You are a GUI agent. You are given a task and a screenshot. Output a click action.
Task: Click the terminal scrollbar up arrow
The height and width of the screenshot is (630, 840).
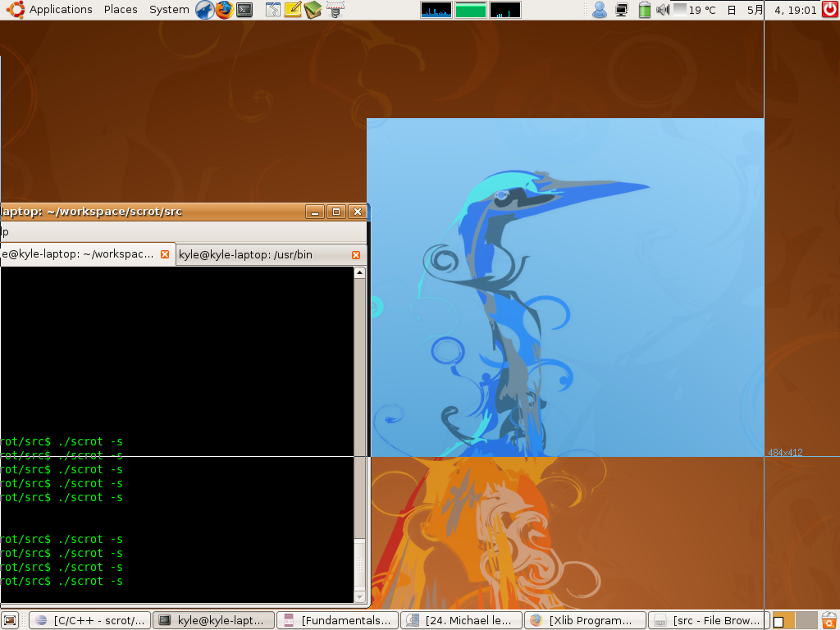(359, 273)
